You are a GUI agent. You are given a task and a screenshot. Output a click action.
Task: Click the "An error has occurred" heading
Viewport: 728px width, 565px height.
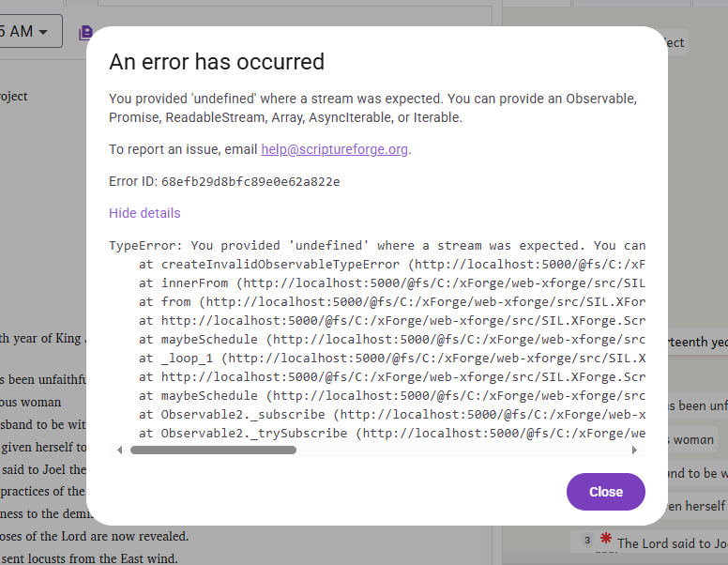217,62
